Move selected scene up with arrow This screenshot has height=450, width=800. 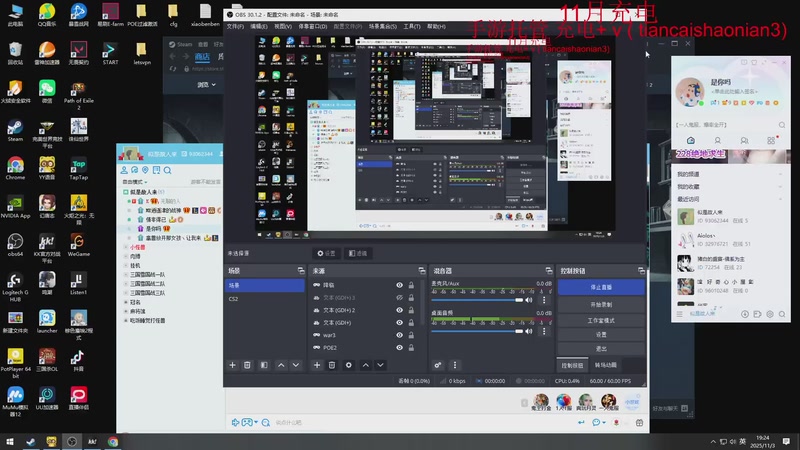tap(281, 365)
